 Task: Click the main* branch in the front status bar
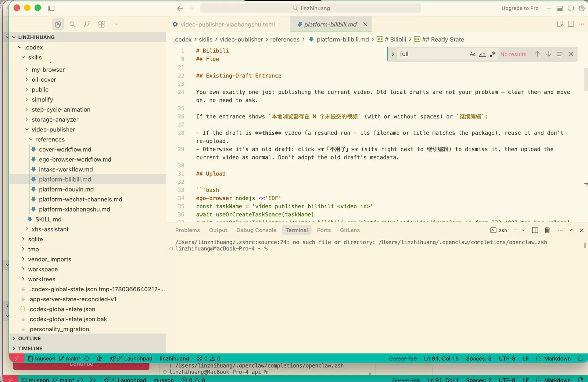(x=69, y=358)
